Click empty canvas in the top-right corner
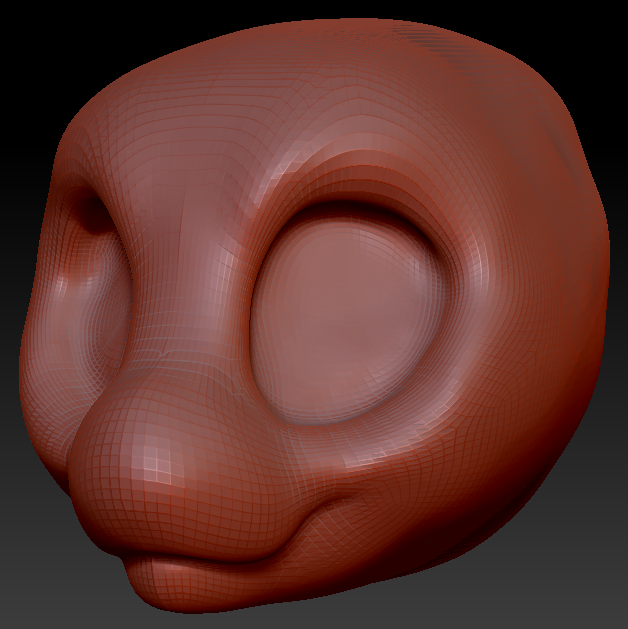The image size is (628, 629). click(x=600, y=30)
